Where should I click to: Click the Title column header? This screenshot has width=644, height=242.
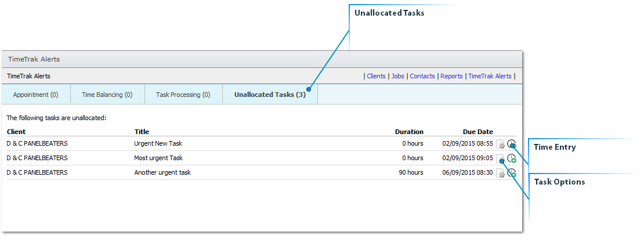142,132
